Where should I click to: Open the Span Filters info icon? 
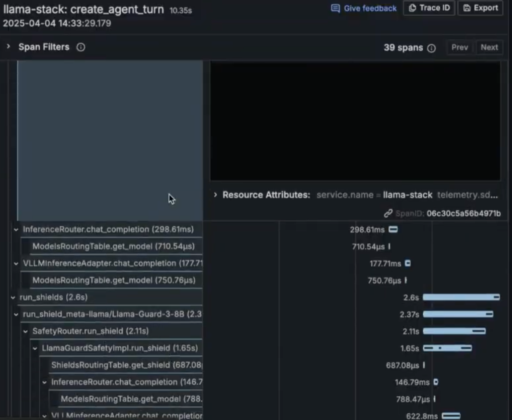point(81,47)
